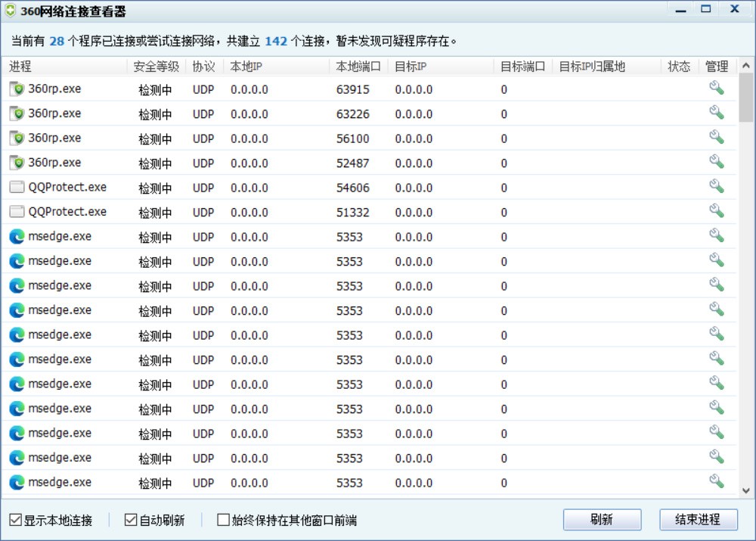Click local port value 51332
This screenshot has height=541, width=756.
click(x=353, y=213)
